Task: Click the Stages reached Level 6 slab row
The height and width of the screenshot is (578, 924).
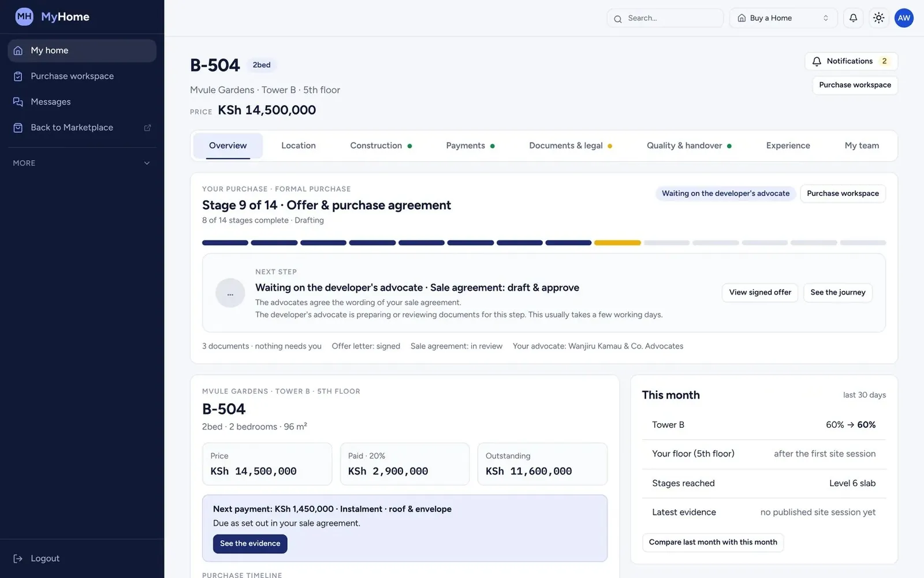Action: 763,483
